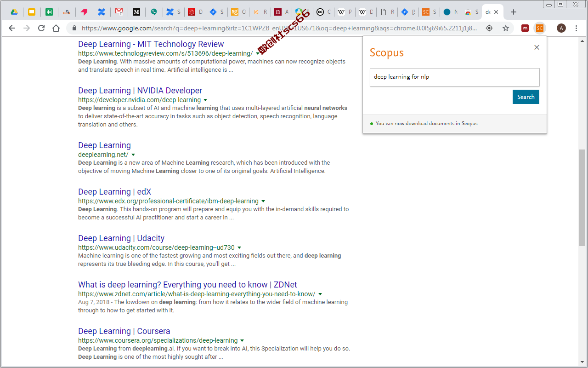This screenshot has width=588, height=368.
Task: Switch to the orange SC Scopus tab
Action: click(x=429, y=12)
